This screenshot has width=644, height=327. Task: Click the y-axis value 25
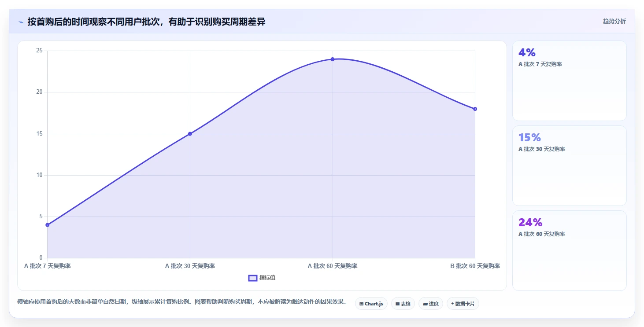point(39,51)
